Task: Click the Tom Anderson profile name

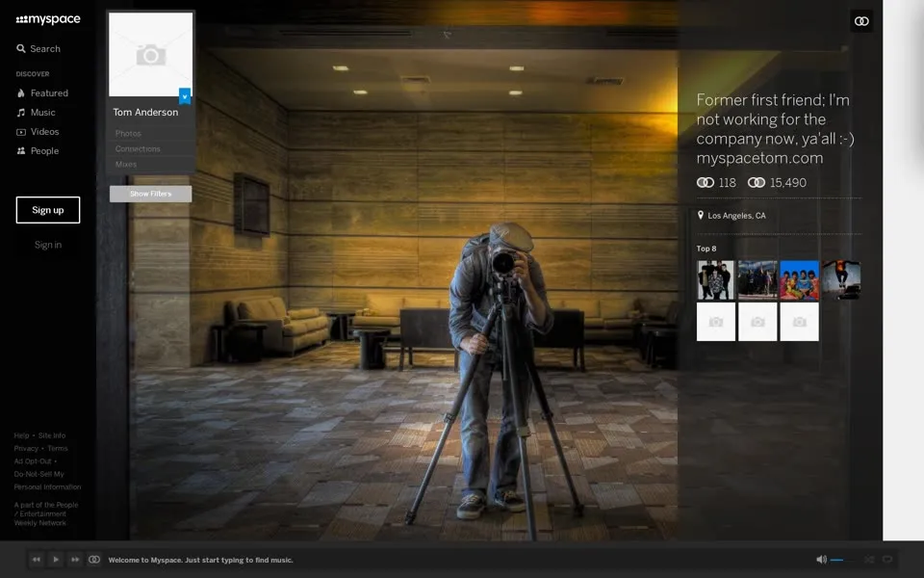Action: coord(145,112)
